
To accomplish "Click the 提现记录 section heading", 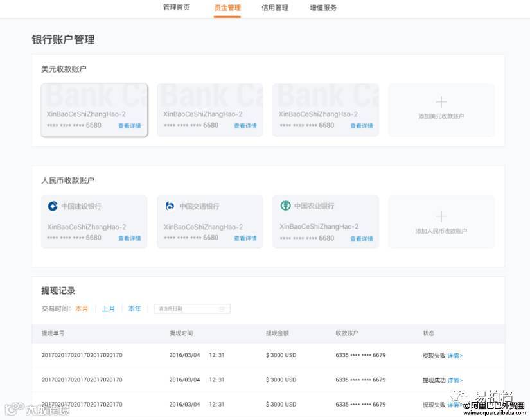I will [x=58, y=291].
